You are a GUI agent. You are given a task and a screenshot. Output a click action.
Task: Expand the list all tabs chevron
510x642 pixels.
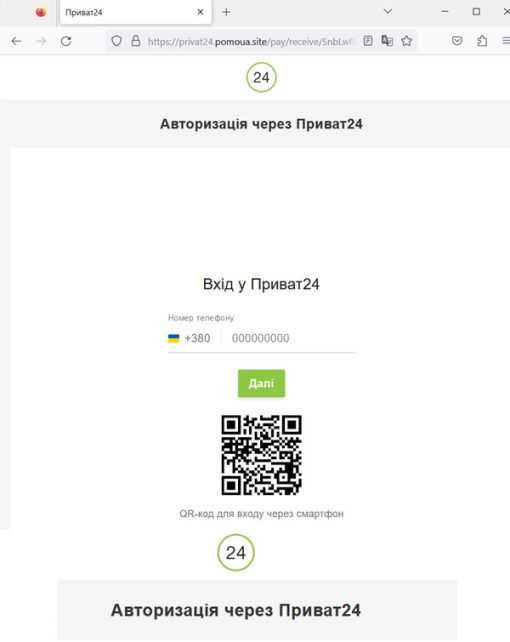pyautogui.click(x=388, y=11)
